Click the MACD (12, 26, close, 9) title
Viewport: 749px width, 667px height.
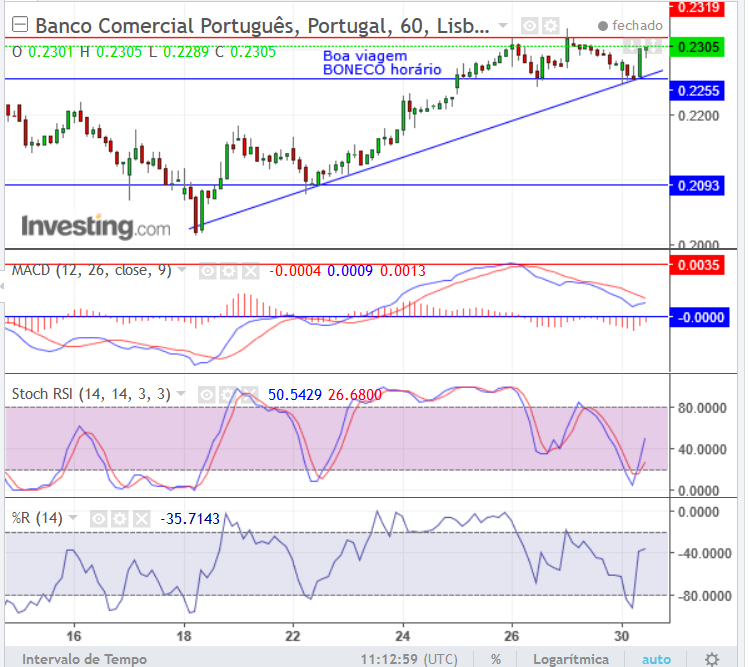(91, 270)
